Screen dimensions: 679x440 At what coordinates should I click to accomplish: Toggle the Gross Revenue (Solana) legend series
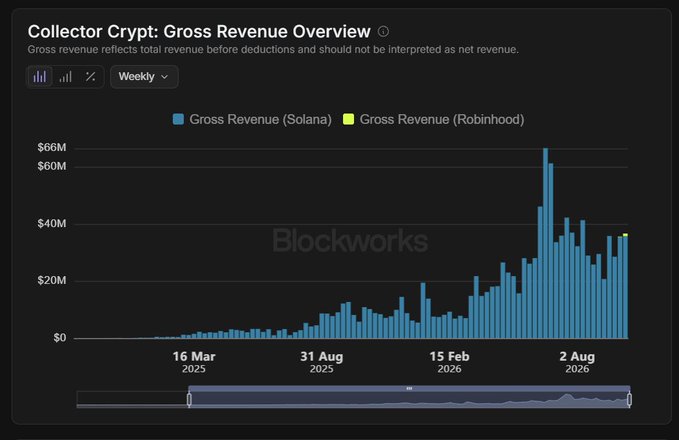[252, 120]
